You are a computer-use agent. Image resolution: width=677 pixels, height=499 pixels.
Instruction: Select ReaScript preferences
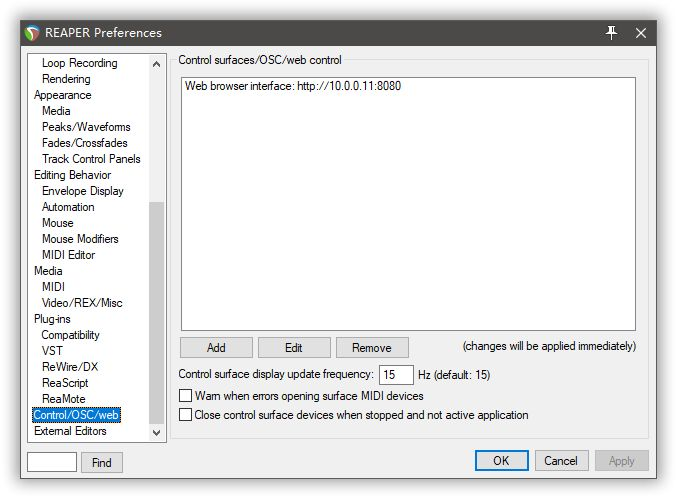(65, 382)
